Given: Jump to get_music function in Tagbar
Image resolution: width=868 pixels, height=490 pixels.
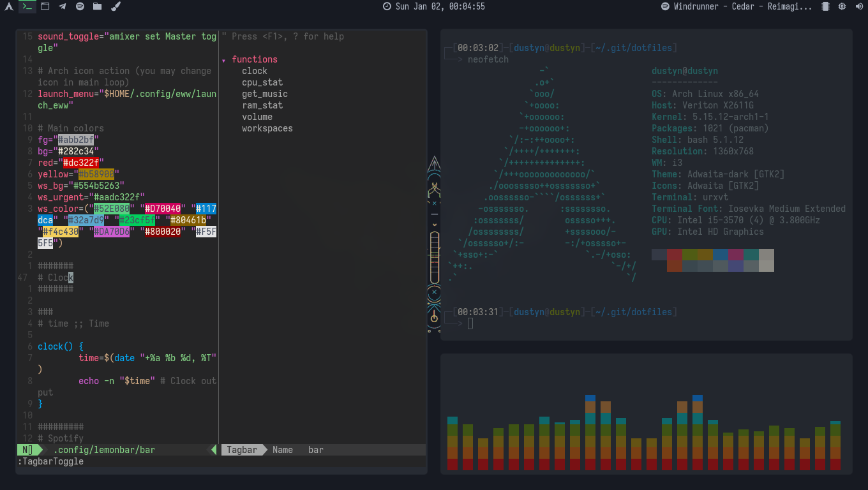Looking at the screenshot, I should click(x=265, y=94).
